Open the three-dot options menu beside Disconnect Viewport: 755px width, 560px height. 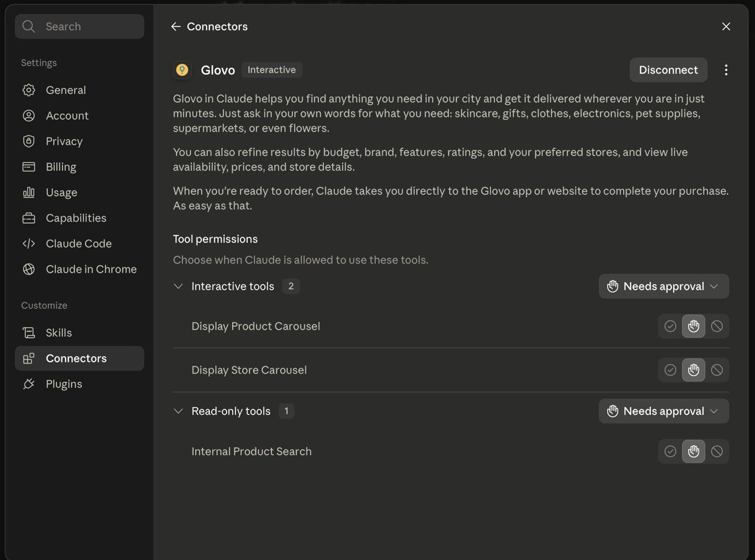pyautogui.click(x=726, y=70)
